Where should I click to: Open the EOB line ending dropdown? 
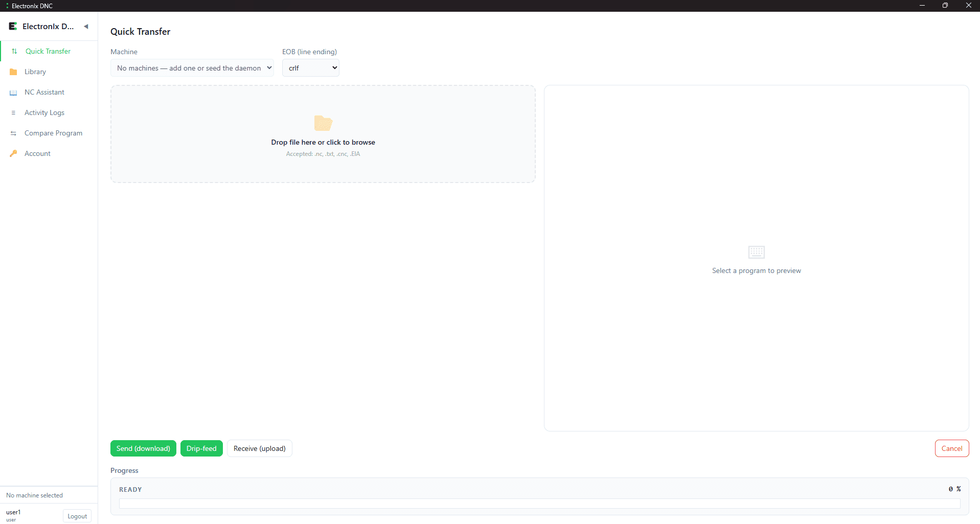(x=311, y=68)
